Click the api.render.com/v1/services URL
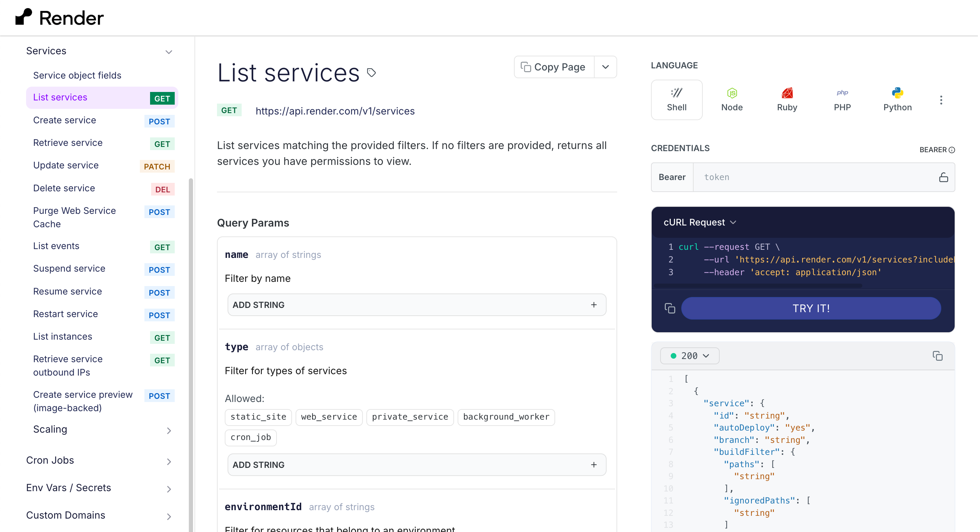This screenshot has width=980, height=532. (336, 111)
